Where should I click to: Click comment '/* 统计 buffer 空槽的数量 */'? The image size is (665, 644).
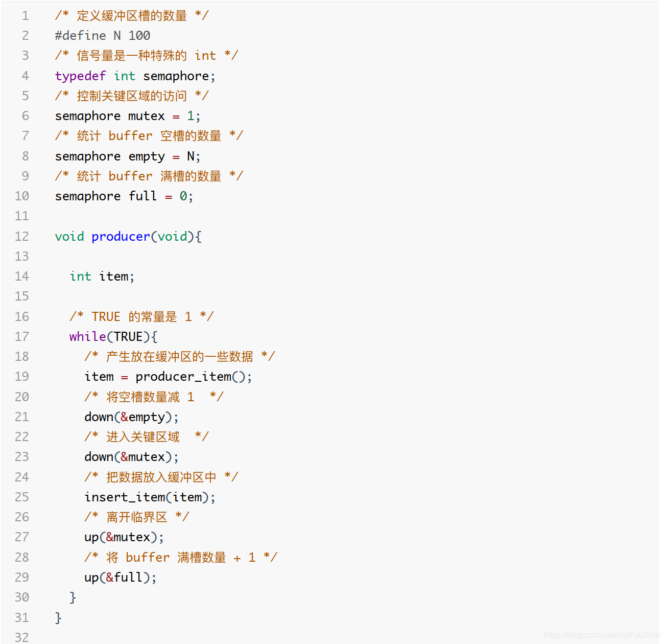tap(149, 136)
